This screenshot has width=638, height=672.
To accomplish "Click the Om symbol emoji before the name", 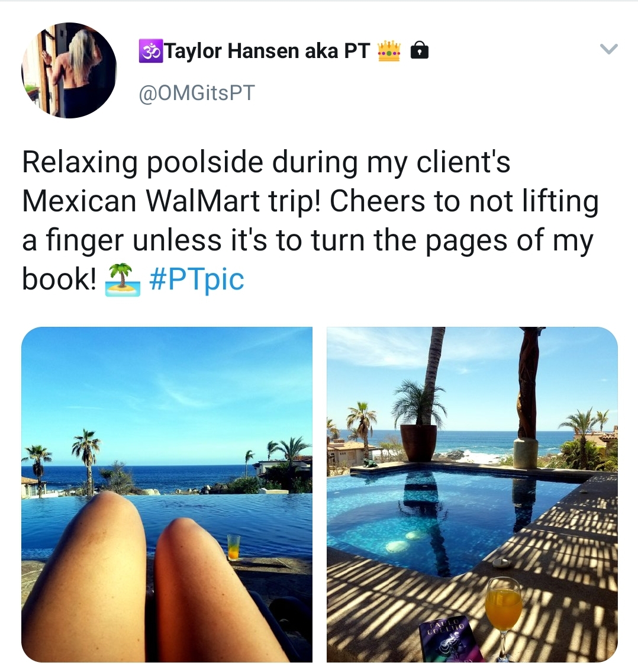I will (x=150, y=52).
